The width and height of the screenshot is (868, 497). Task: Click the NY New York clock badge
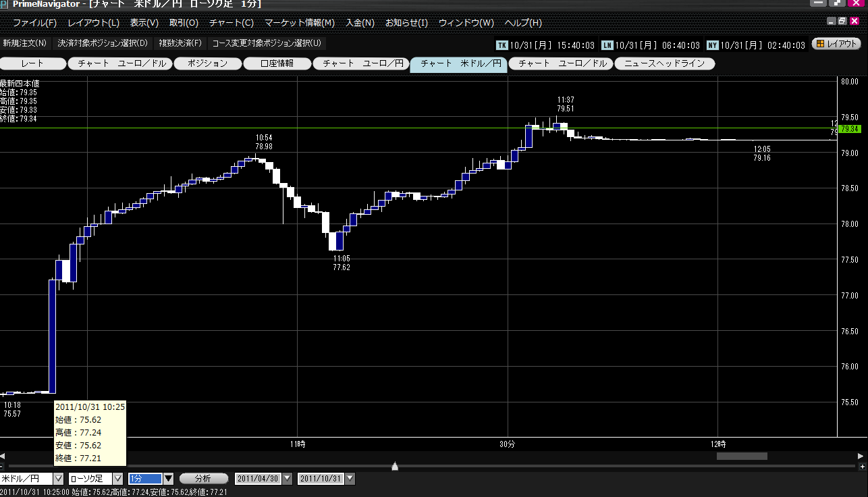point(713,45)
